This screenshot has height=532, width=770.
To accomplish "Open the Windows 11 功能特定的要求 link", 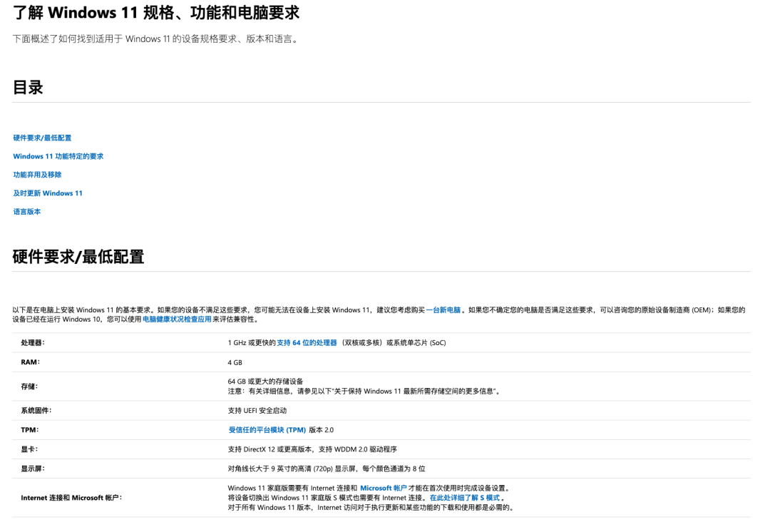I will pos(58,156).
